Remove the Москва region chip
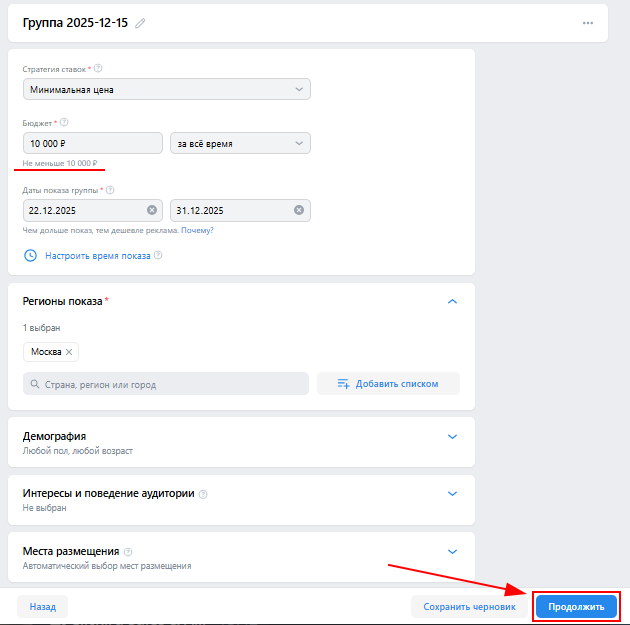The width and height of the screenshot is (630, 625). pos(69,352)
